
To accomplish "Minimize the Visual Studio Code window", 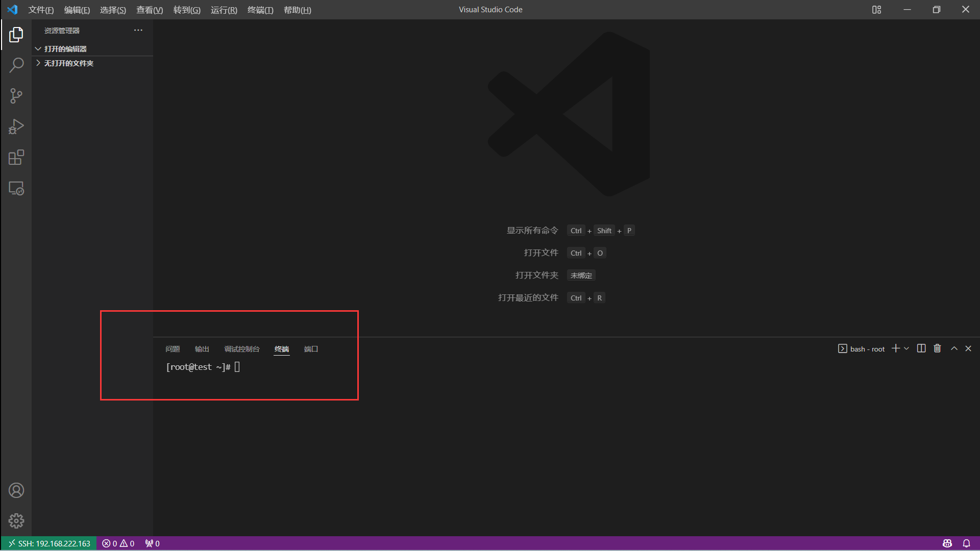I will (x=907, y=10).
